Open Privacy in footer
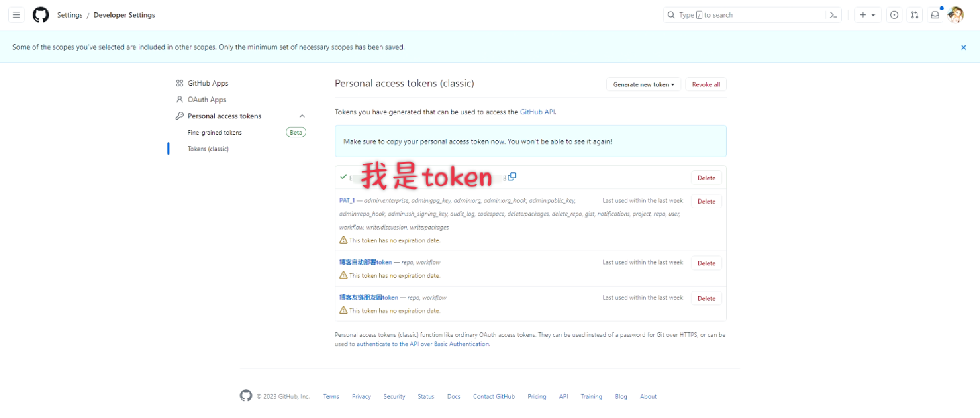The image size is (980, 418). point(361,397)
